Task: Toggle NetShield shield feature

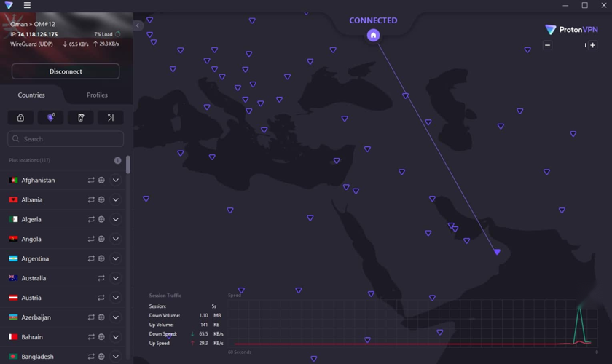Action: [50, 117]
